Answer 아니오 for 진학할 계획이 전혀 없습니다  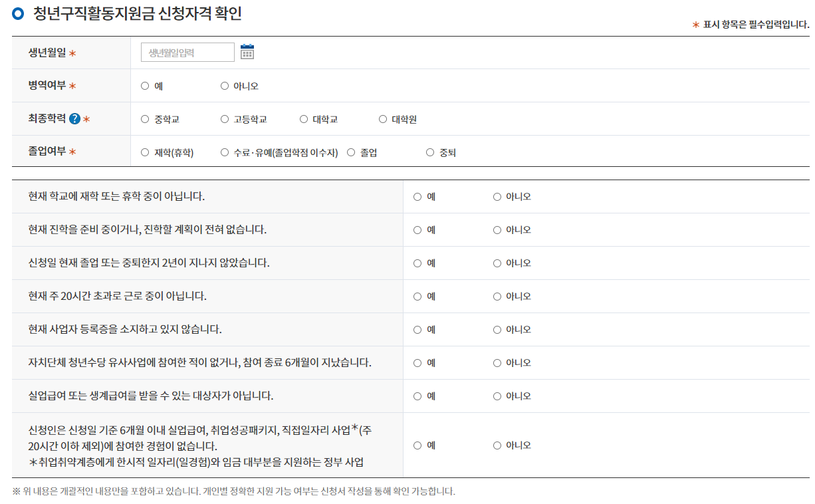(497, 230)
